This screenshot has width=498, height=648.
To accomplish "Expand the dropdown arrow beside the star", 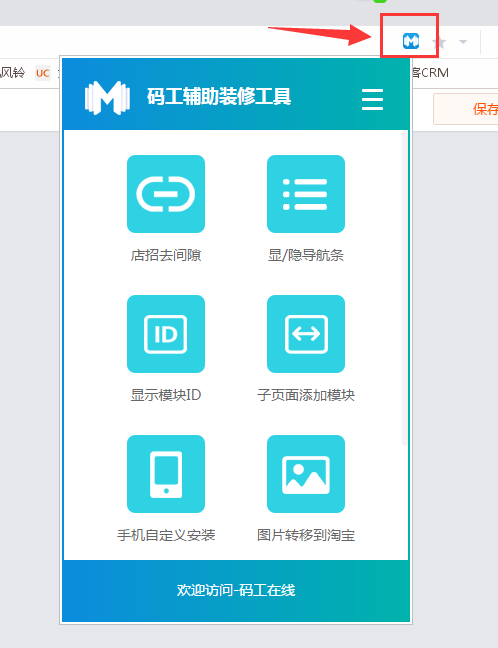I will [x=463, y=42].
